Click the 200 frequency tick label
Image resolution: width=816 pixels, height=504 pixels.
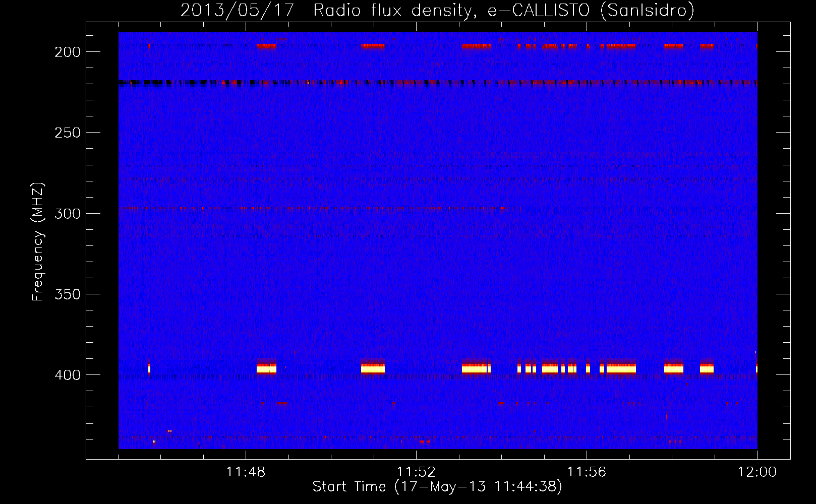coord(68,52)
